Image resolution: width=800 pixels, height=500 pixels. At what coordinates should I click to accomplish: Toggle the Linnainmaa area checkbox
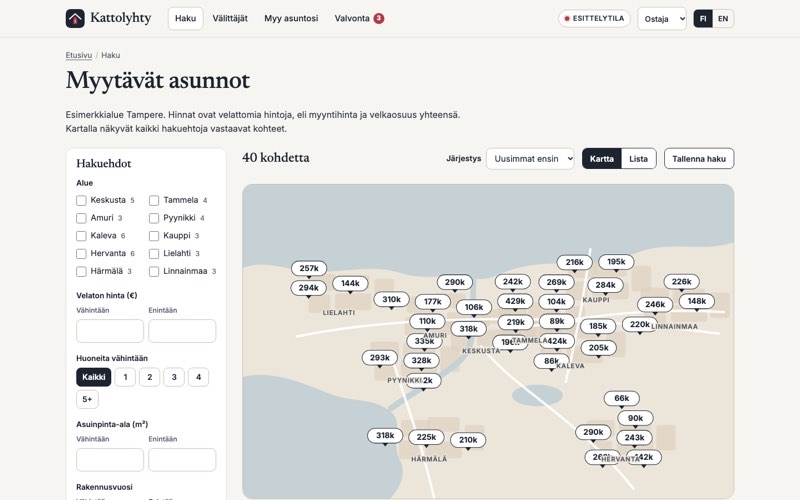[x=154, y=271]
